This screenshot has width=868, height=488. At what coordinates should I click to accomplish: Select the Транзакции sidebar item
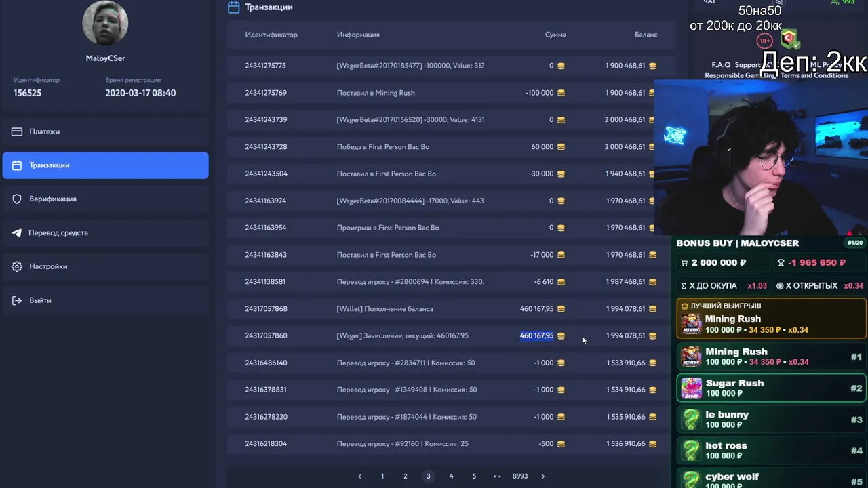click(x=105, y=165)
